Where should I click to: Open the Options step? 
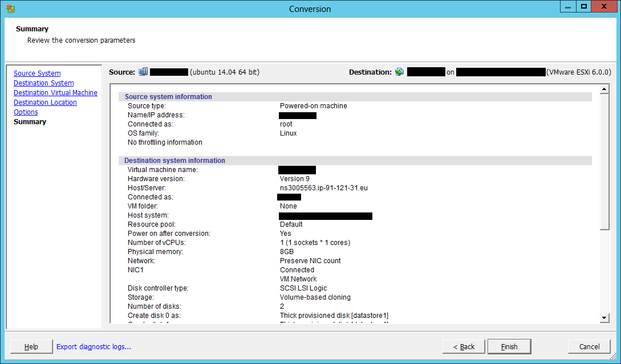[x=26, y=112]
